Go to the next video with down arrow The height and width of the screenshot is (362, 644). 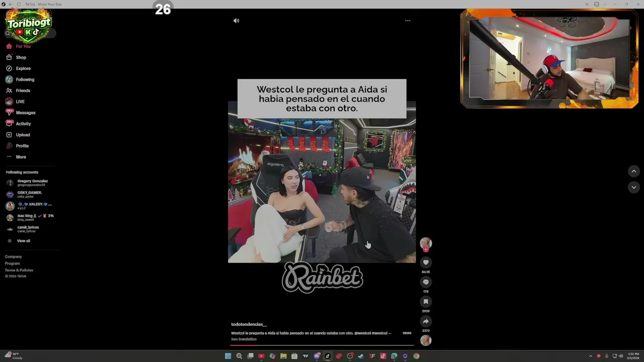click(x=633, y=187)
